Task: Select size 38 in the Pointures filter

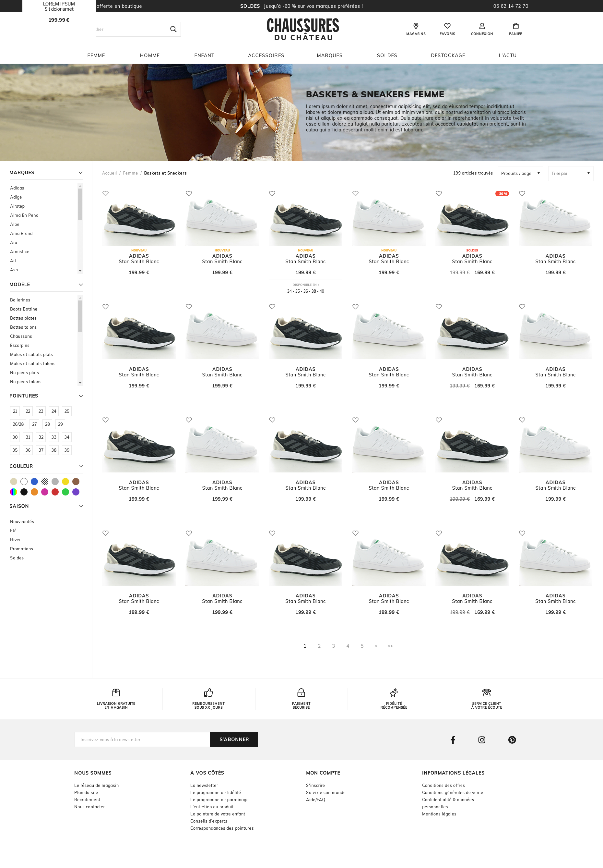Action: (53, 450)
